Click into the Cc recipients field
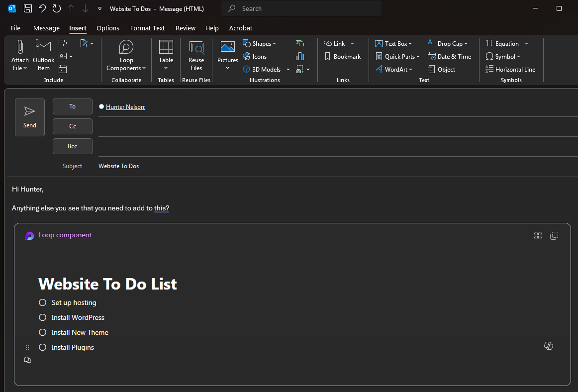 333,126
